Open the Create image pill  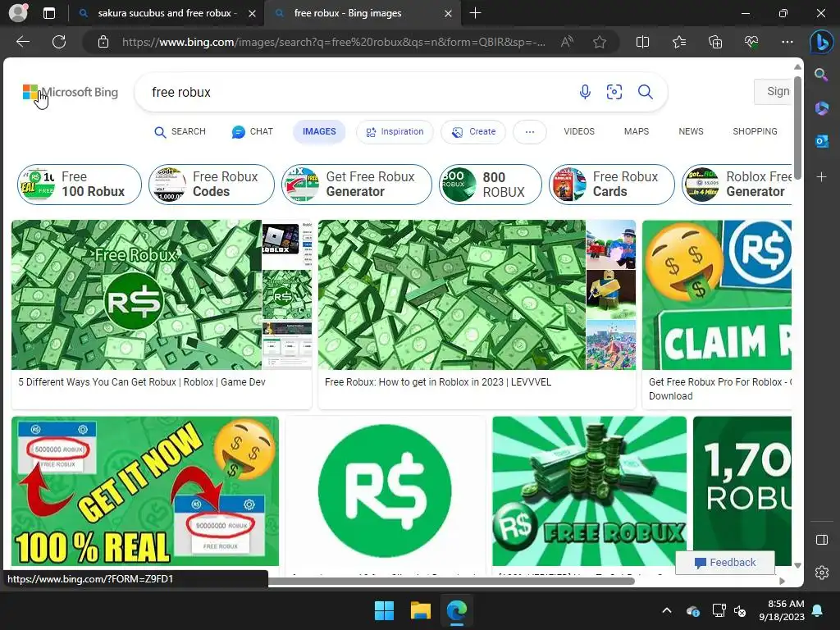473,132
